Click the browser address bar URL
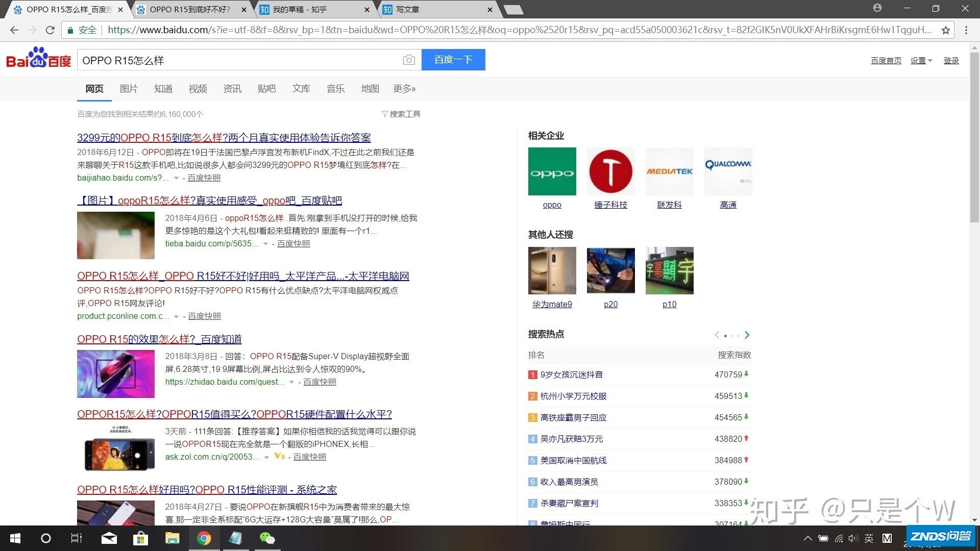This screenshot has height=551, width=980. point(520,30)
